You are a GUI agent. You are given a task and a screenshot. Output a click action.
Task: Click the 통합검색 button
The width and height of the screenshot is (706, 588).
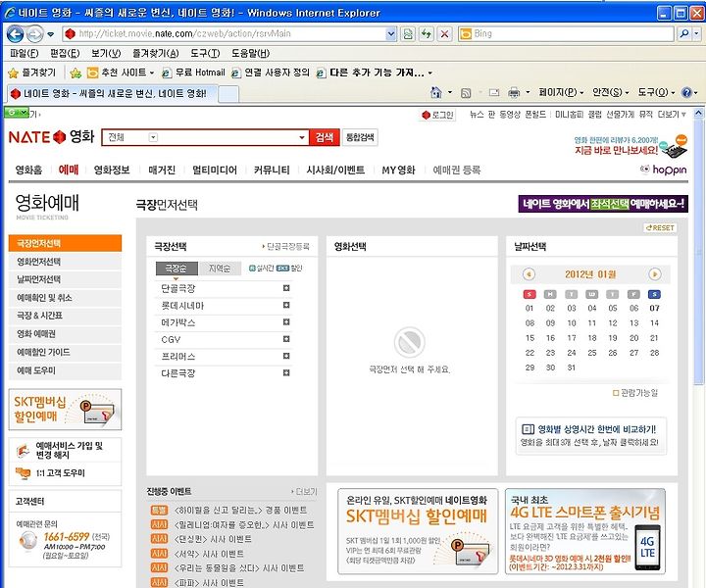[360, 137]
